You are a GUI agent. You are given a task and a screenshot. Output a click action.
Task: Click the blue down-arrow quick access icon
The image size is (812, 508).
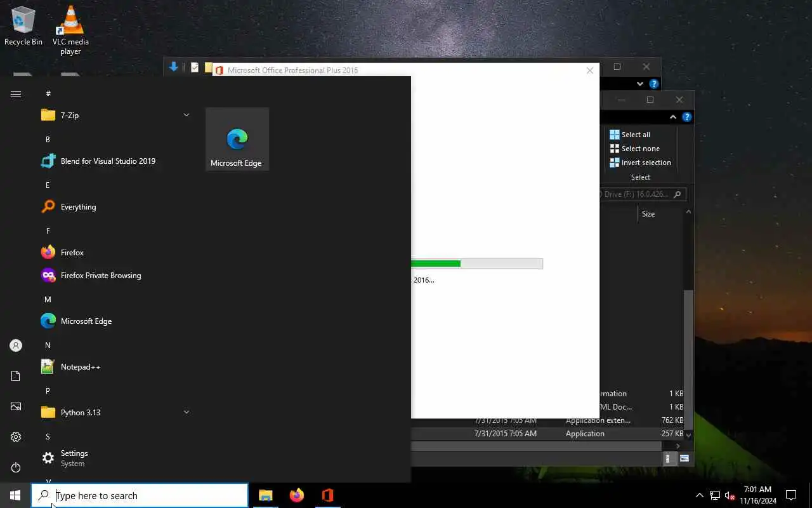coord(173,67)
